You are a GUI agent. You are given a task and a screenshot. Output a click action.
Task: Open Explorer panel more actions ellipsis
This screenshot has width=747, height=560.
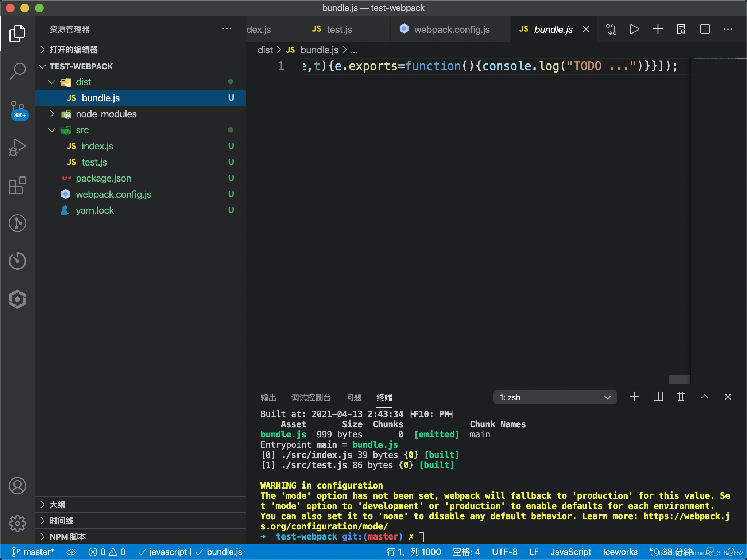(x=227, y=28)
